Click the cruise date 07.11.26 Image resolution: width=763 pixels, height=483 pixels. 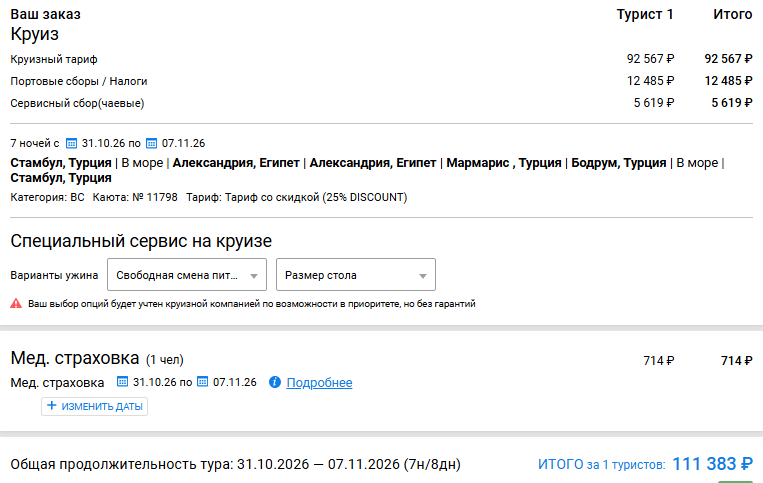[183, 143]
